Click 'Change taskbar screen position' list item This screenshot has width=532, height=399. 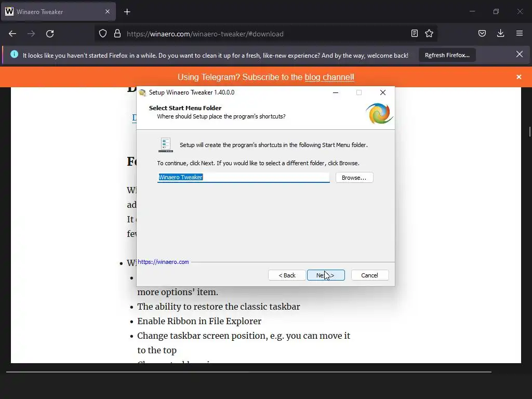point(244,343)
